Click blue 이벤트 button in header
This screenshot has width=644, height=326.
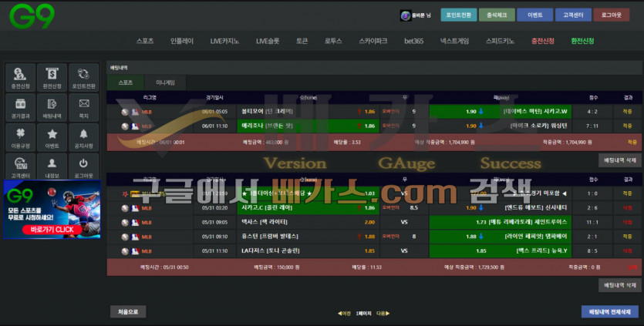point(534,15)
